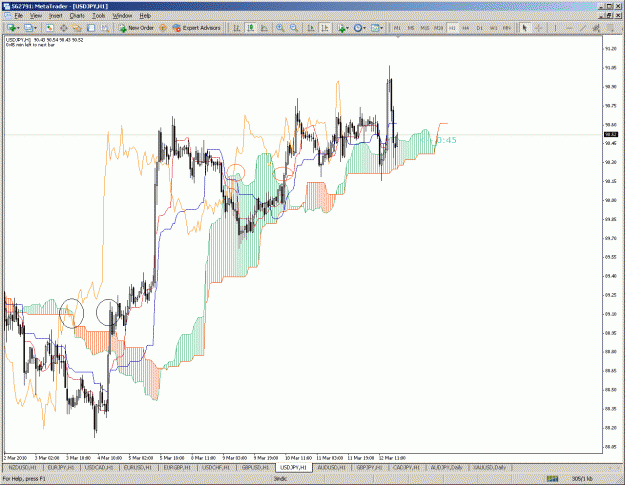Screen dimensions: 625x485
Task: Select the Draw Trendline tool
Action: [583, 28]
